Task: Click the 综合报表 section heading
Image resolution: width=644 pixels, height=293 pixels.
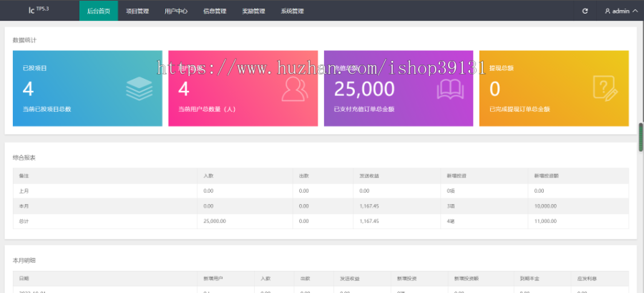Action: (x=23, y=158)
